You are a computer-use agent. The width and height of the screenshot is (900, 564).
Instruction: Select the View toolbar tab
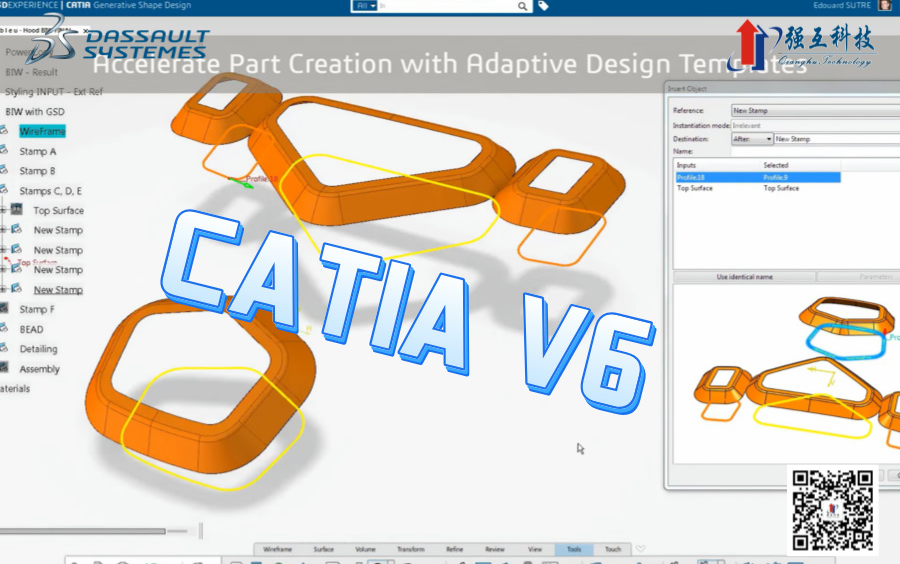tap(534, 549)
